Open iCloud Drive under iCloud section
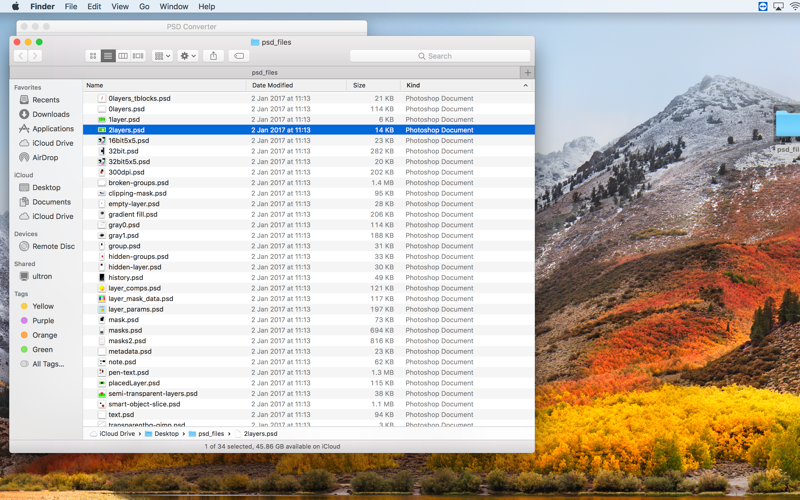 coord(53,216)
